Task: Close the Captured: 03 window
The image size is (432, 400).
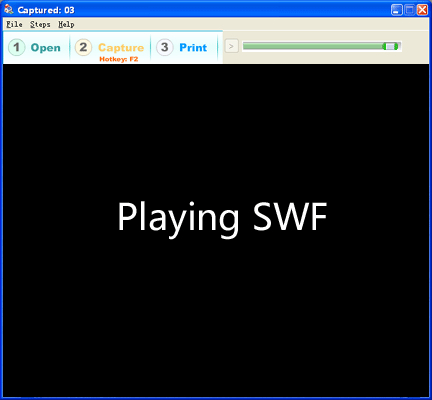Action: [422, 10]
